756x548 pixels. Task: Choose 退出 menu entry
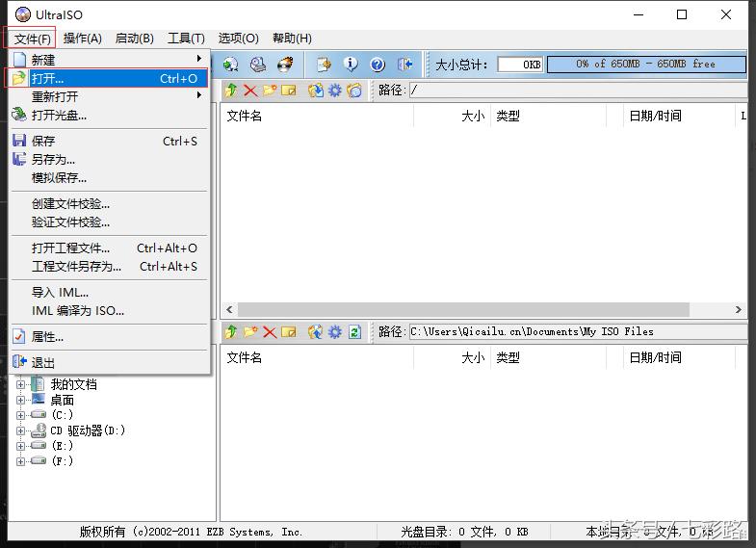(x=109, y=362)
